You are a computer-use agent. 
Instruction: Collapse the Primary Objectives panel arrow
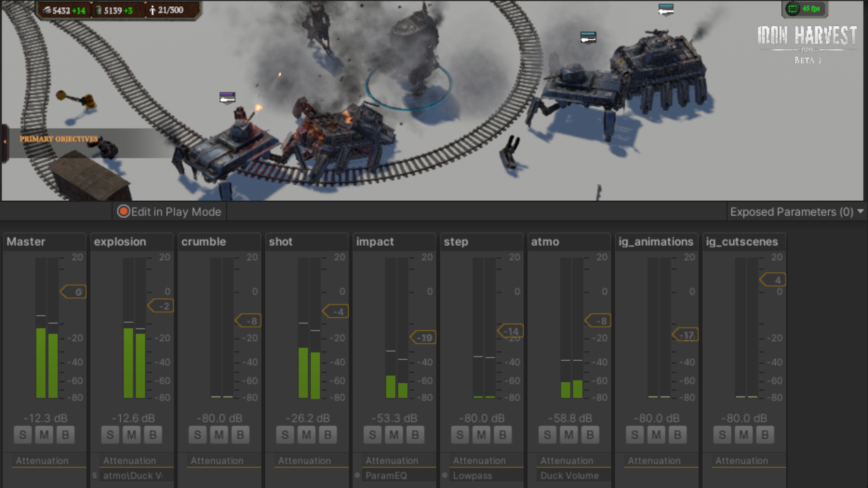pos(5,141)
